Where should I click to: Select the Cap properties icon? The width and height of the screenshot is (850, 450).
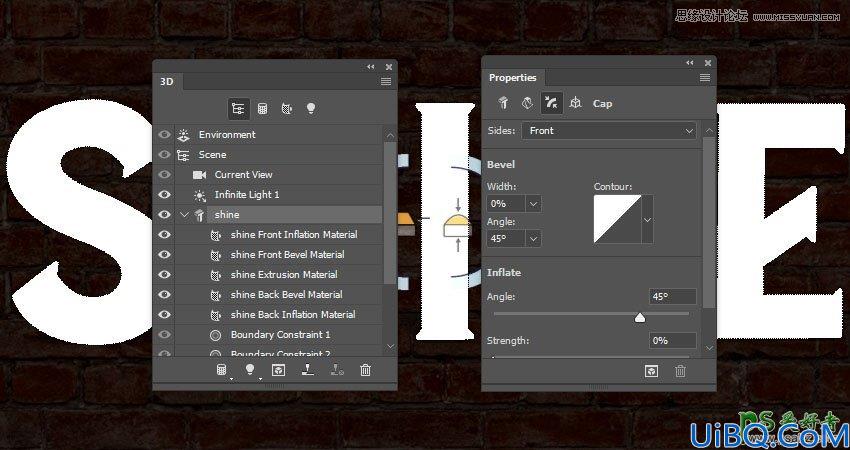[x=552, y=103]
